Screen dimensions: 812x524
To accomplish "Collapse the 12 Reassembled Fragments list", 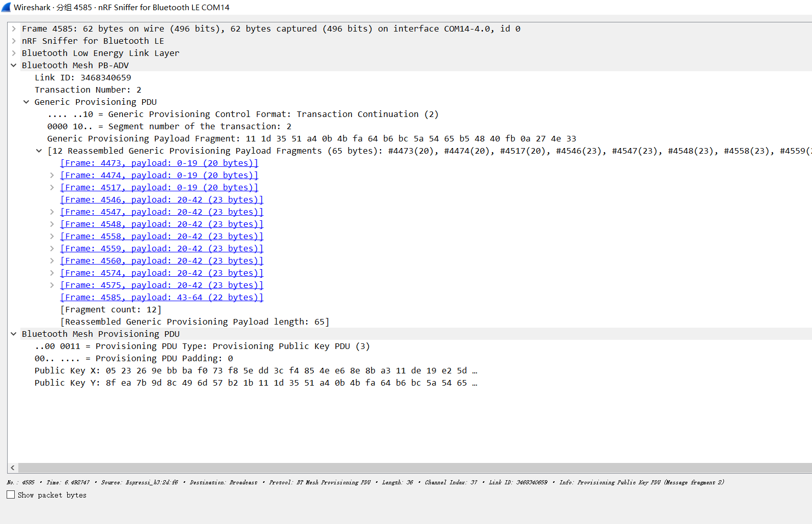I will point(39,151).
